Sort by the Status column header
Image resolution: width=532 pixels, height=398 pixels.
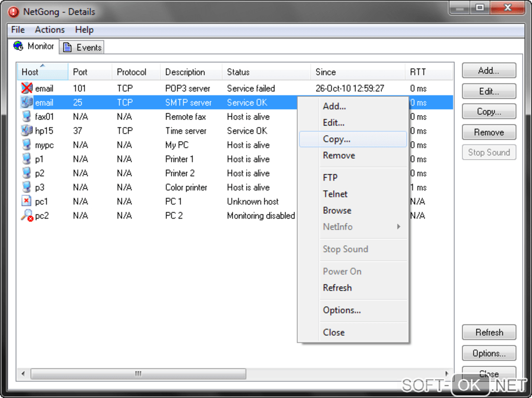point(267,72)
